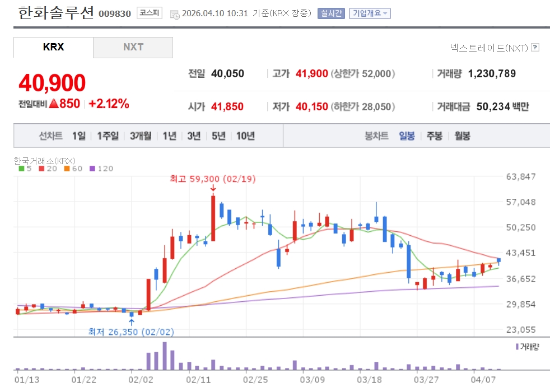Click the low price 40,150

click(312, 106)
